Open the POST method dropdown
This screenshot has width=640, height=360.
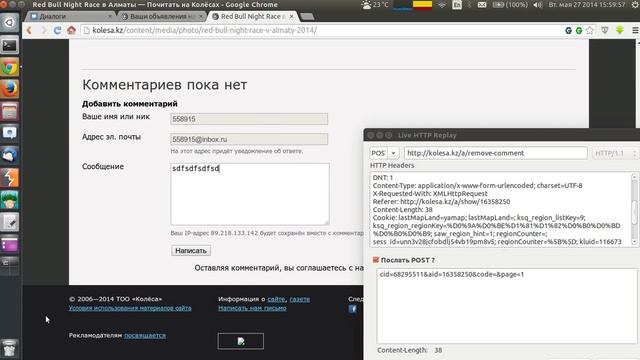[x=393, y=153]
